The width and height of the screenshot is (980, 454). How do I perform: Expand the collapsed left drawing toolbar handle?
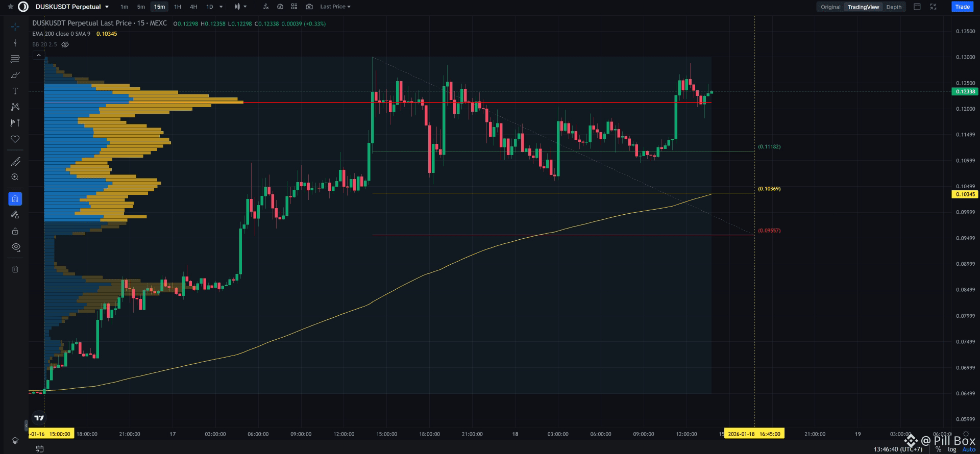[26, 425]
